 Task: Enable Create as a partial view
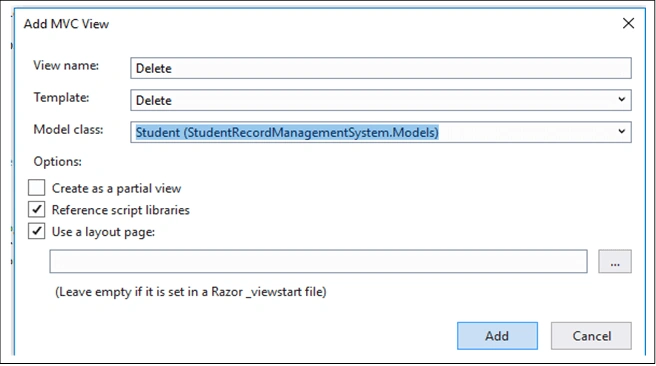[x=36, y=188]
